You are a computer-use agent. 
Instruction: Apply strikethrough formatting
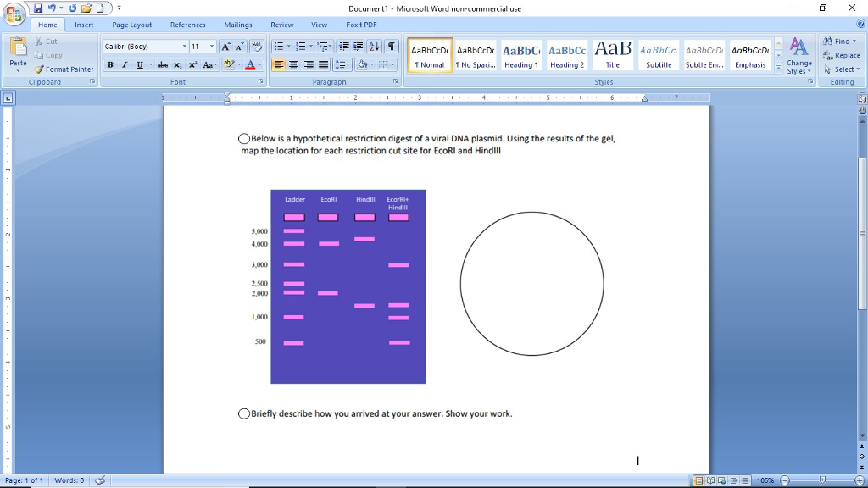tap(163, 64)
